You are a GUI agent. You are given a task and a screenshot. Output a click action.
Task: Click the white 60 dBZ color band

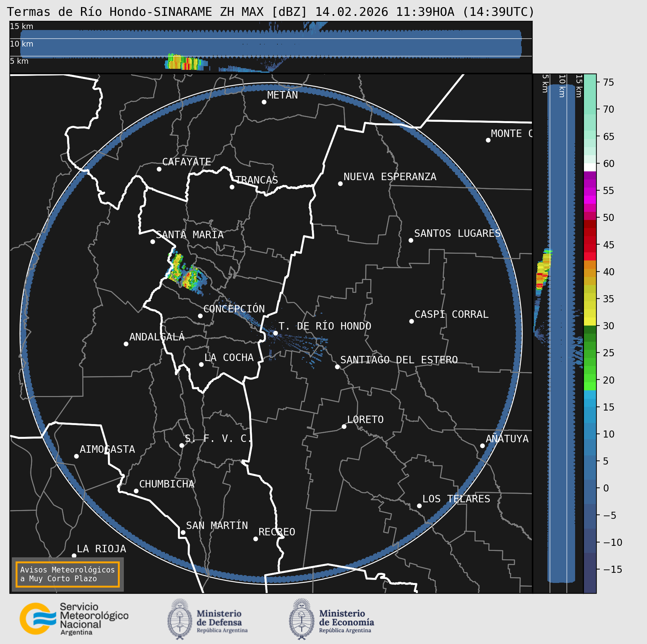point(590,167)
